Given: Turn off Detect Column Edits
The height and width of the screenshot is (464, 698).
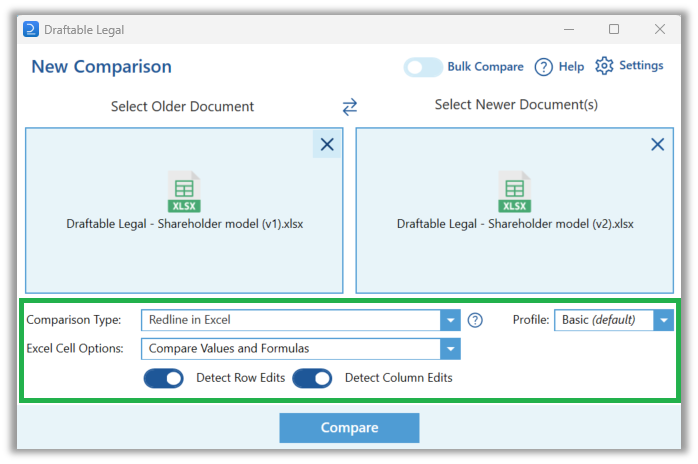Looking at the screenshot, I should click(312, 378).
